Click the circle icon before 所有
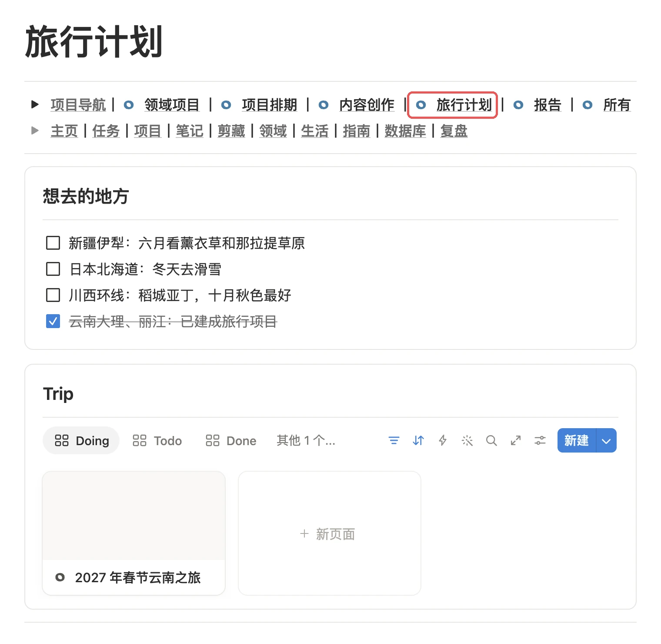Viewport: 661px width, 644px height. point(587,105)
